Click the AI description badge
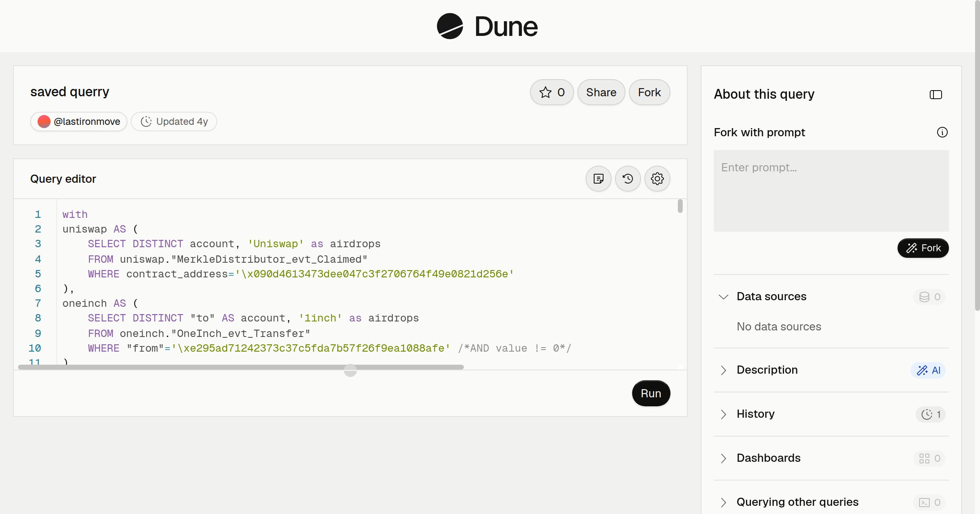Image resolution: width=980 pixels, height=514 pixels. point(928,370)
